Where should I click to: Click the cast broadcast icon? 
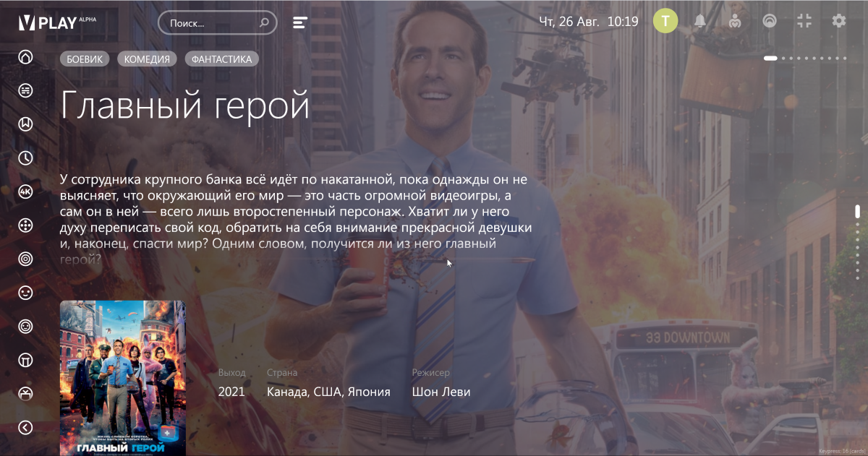770,21
